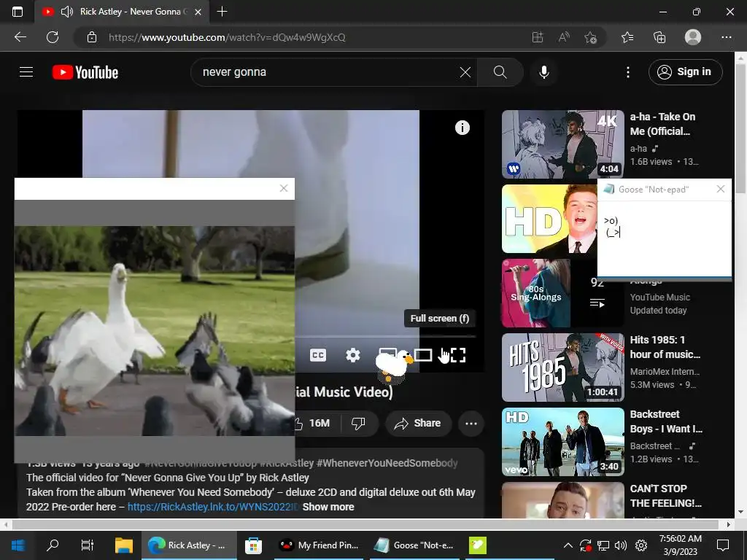Open the Windows Start menu
The height and width of the screenshot is (560, 747).
click(x=18, y=545)
